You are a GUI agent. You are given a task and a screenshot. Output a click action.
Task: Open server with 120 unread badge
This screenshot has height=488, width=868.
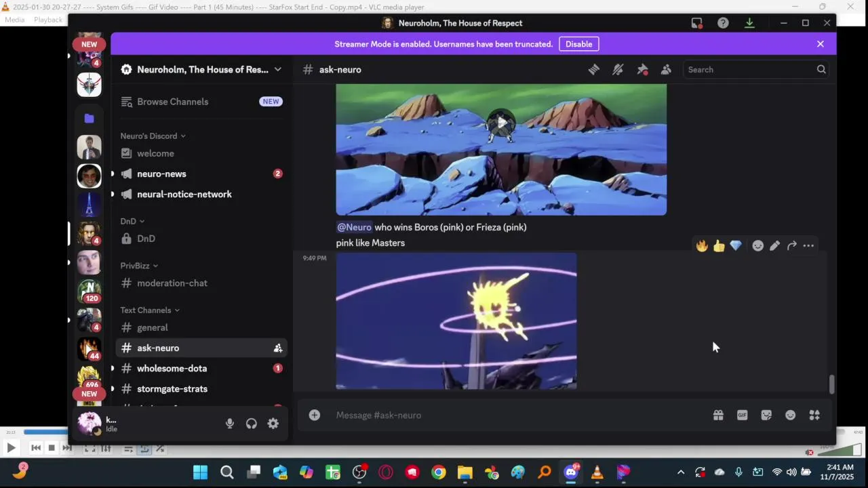click(x=89, y=291)
